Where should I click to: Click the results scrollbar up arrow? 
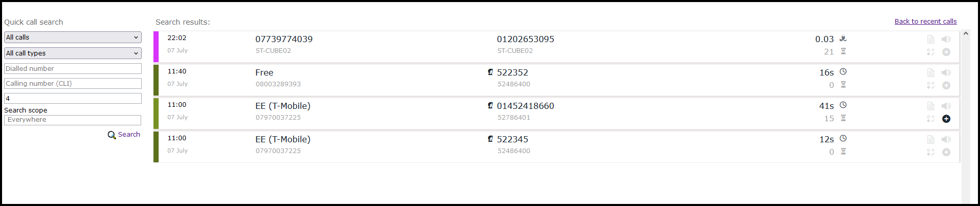coord(966,34)
